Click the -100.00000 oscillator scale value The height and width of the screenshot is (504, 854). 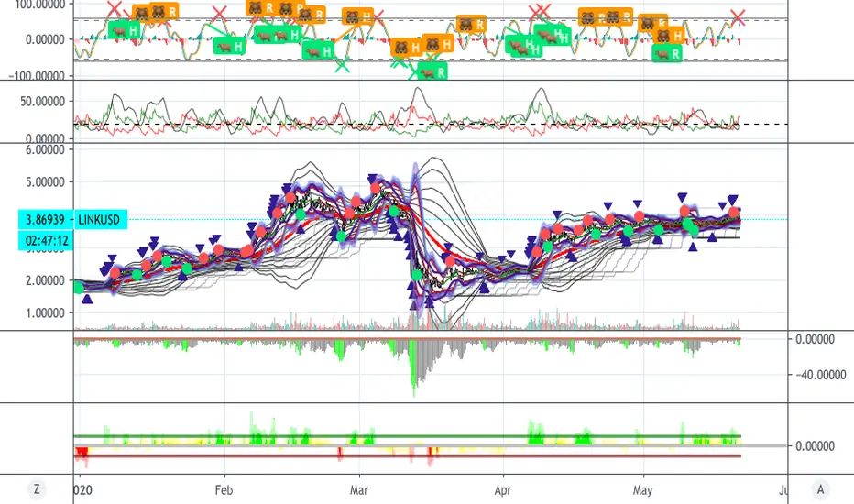pos(37,76)
